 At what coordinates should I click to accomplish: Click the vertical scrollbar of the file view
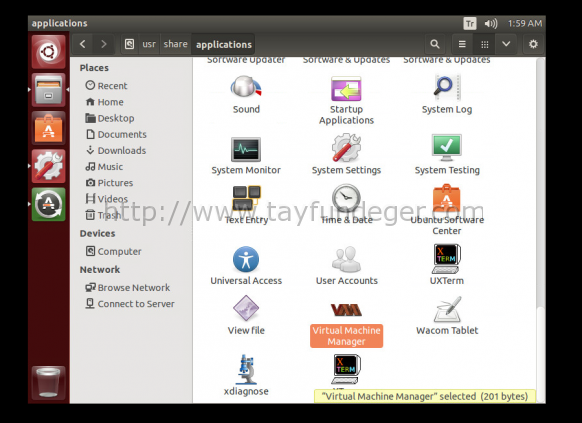[541, 230]
